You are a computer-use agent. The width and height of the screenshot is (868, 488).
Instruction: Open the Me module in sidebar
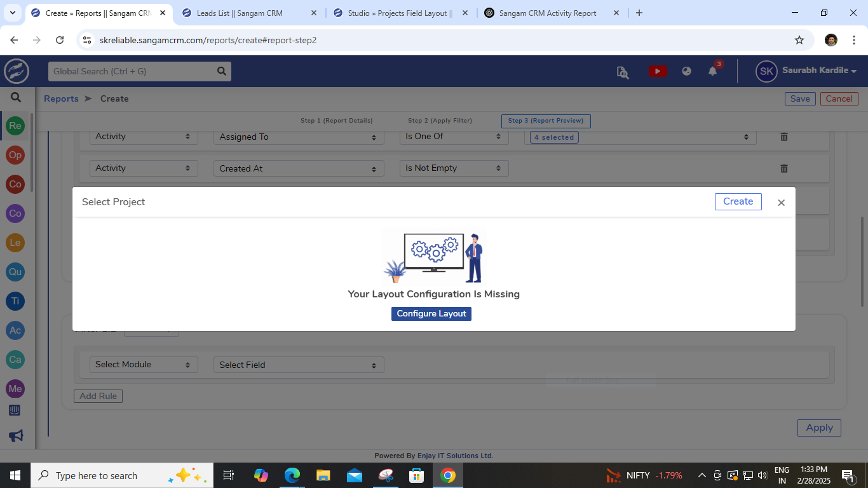pyautogui.click(x=15, y=389)
